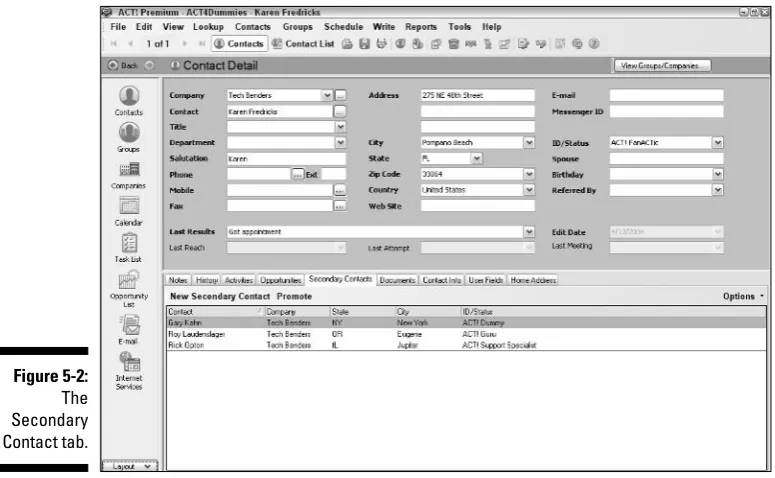Viewport: 775px width, 478px height.
Task: Open E-mail from the sidebar
Action: point(129,330)
